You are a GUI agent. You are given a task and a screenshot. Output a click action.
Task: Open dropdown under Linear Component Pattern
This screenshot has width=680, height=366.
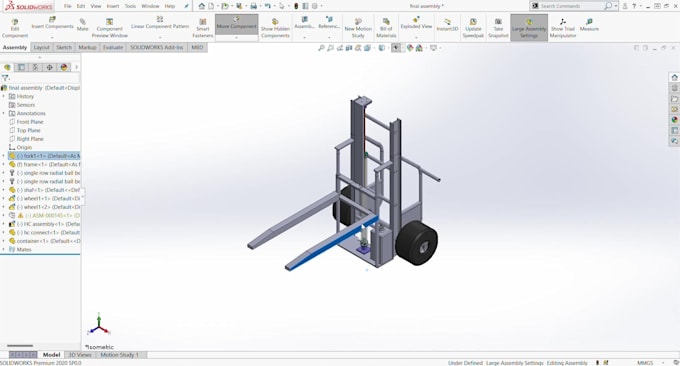click(160, 37)
